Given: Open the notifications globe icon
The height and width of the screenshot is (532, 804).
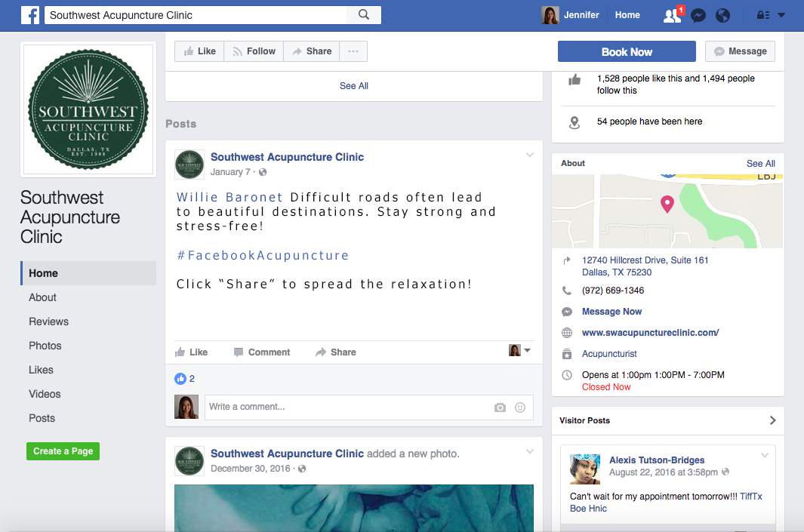Looking at the screenshot, I should [x=722, y=15].
